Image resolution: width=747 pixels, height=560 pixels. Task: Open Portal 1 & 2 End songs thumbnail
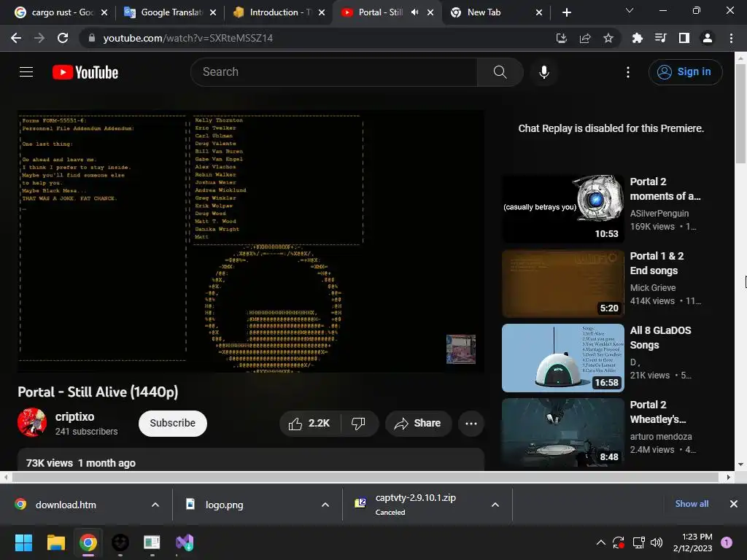click(563, 284)
